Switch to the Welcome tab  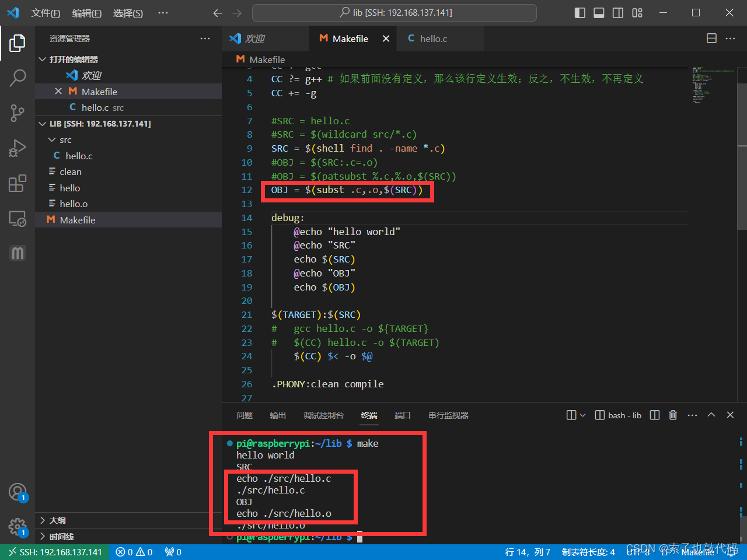pyautogui.click(x=266, y=38)
